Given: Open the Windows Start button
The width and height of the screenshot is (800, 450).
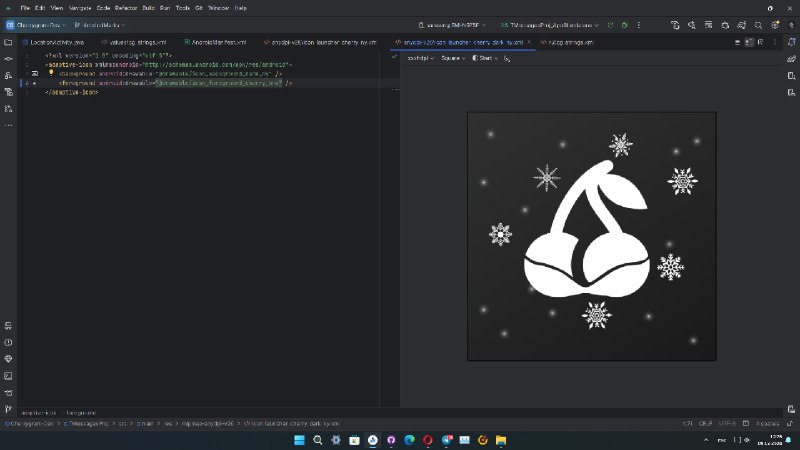Looking at the screenshot, I should [299, 440].
